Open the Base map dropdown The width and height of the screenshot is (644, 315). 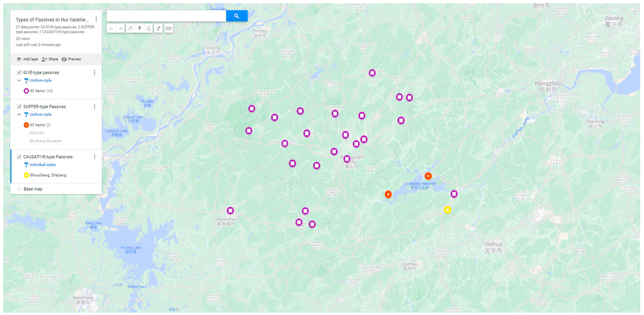19,189
